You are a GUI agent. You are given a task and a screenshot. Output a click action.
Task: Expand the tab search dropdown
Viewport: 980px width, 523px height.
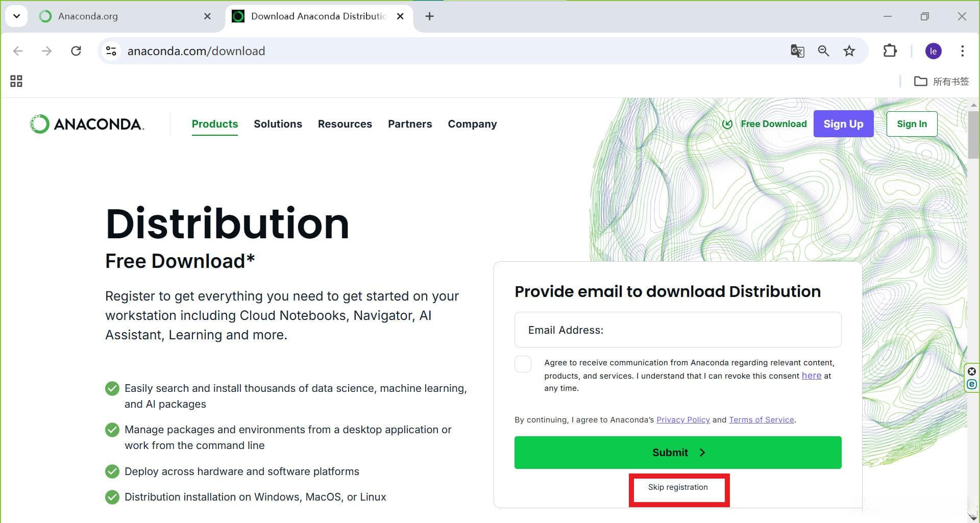pyautogui.click(x=16, y=16)
